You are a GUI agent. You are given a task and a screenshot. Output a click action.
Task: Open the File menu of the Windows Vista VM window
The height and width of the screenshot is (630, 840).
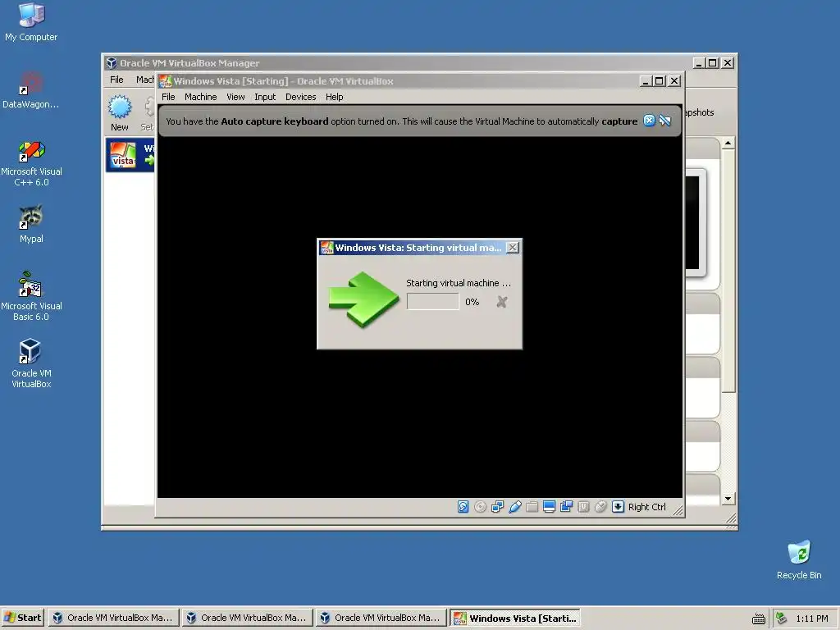[x=168, y=97]
